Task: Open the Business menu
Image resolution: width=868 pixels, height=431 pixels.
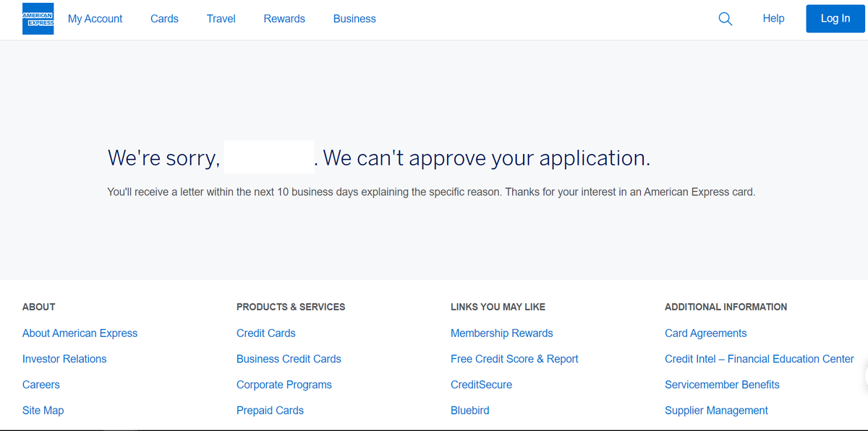Action: coord(354,19)
